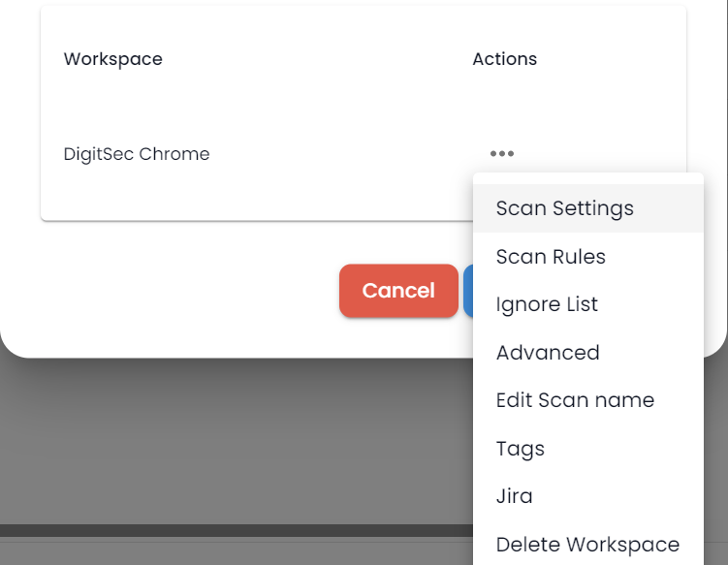This screenshot has width=728, height=565.
Task: Open the three-dot actions menu for DigitSec Chrome
Action: pos(502,154)
